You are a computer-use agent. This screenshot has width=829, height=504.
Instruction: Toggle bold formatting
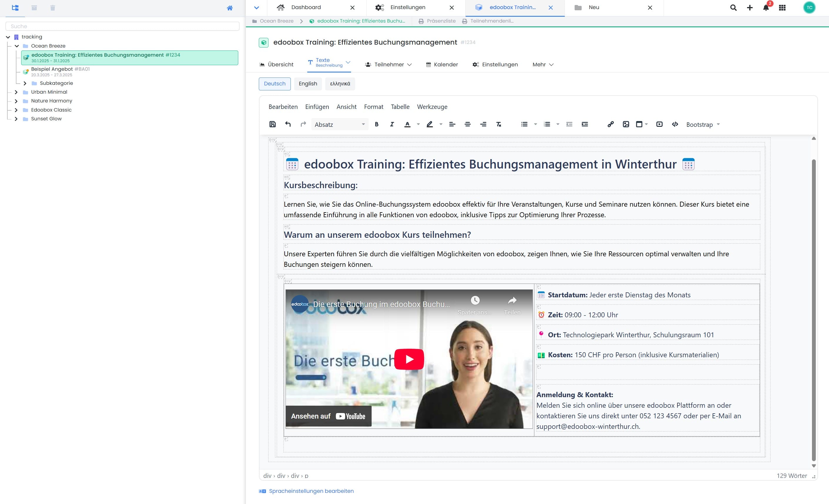click(x=377, y=124)
